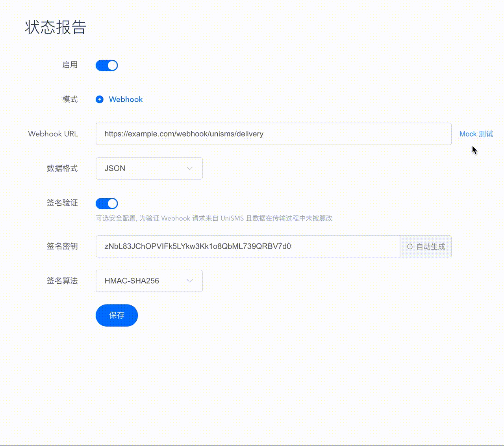Click the 启用 field label
The image size is (504, 446).
tap(70, 65)
